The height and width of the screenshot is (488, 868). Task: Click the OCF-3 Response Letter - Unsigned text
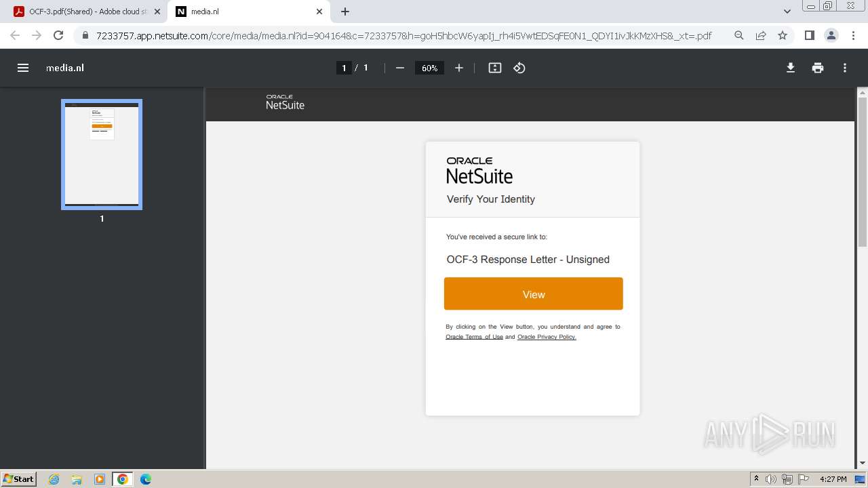(x=528, y=260)
